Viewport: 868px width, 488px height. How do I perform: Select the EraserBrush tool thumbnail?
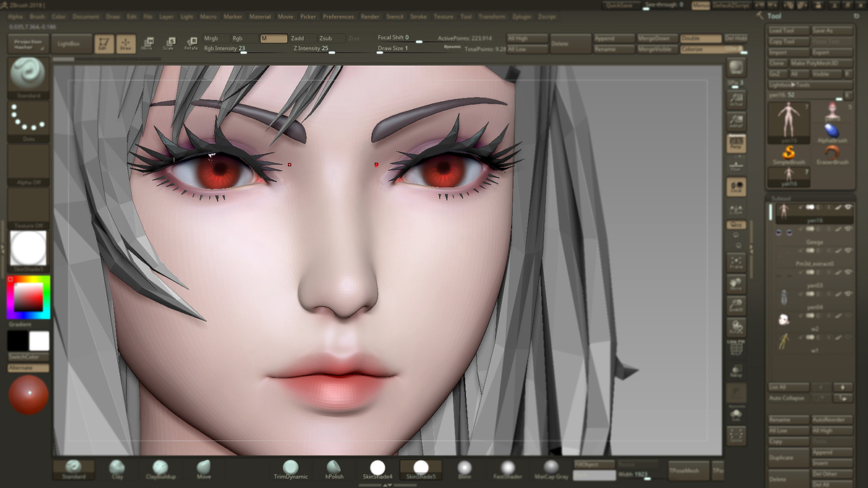[x=832, y=155]
